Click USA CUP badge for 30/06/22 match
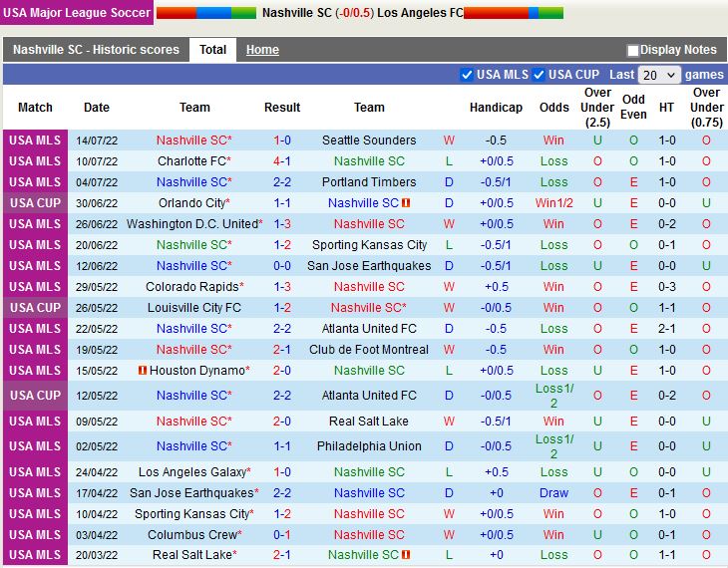 [35, 203]
